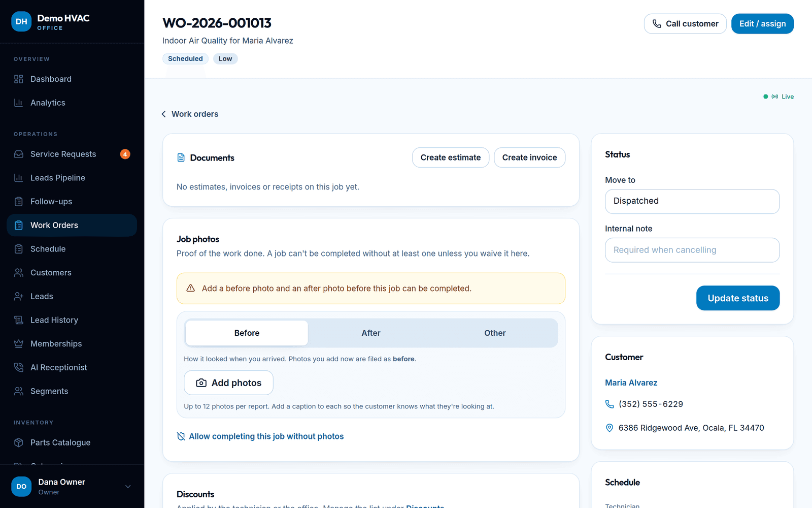812x508 pixels.
Task: Click the Internal note input field
Action: point(692,250)
